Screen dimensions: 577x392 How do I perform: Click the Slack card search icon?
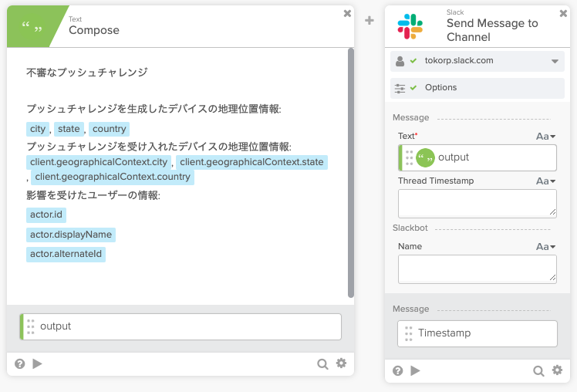point(538,370)
